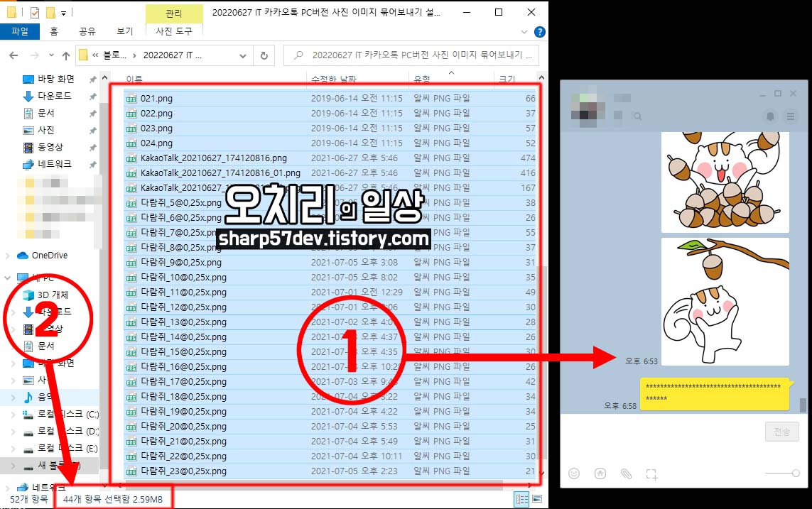Expand the 로컬 디스크 (E:) node
Viewport: 812px width, 509px height.
(x=13, y=449)
